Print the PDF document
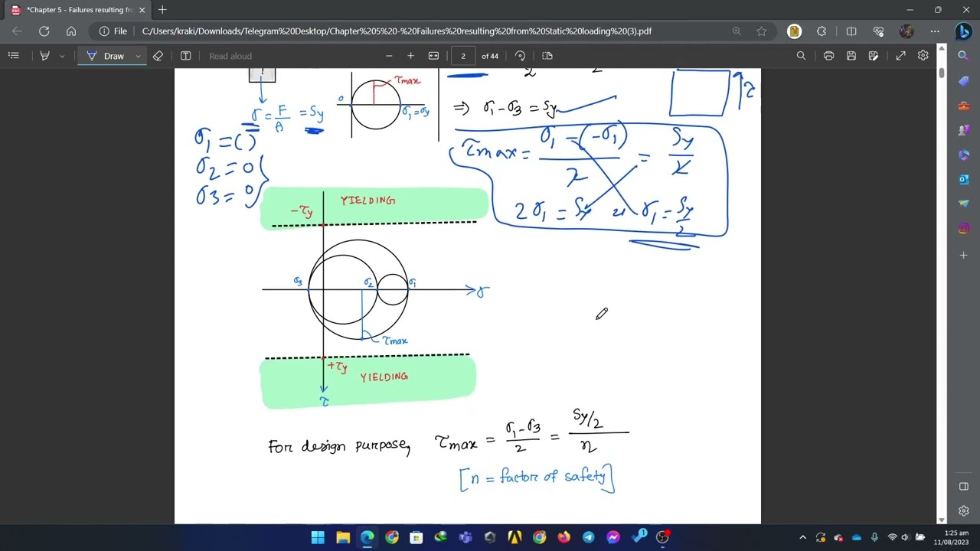 828,56
